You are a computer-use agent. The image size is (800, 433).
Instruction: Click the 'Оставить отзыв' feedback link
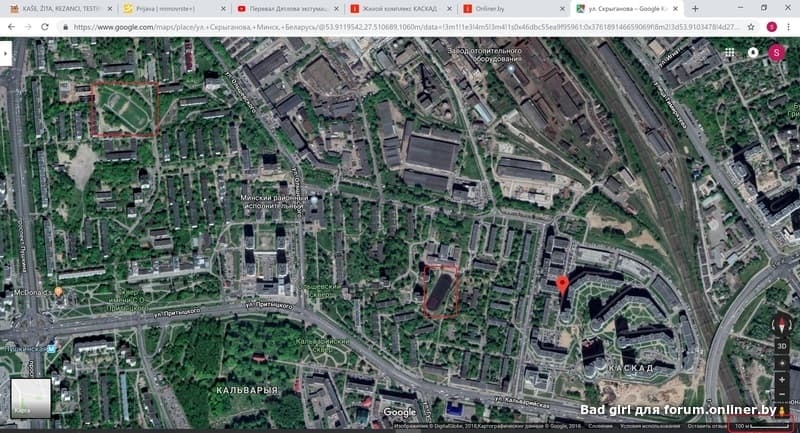(x=706, y=426)
